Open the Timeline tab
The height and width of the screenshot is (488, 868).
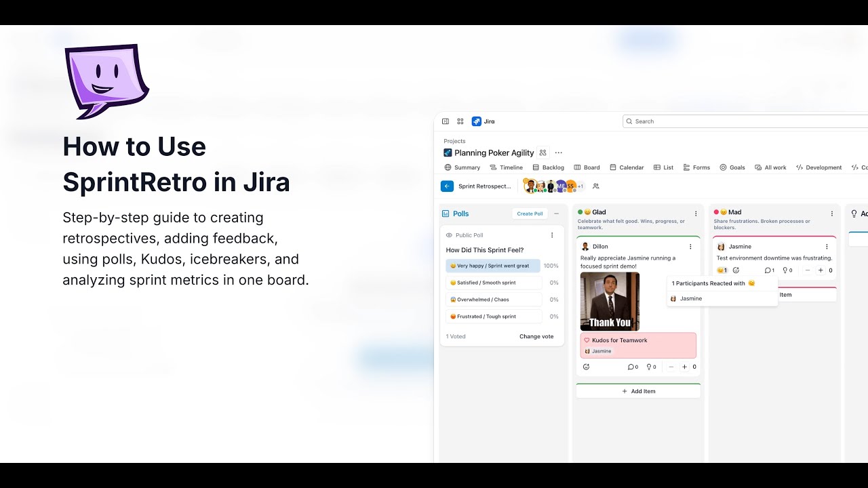click(507, 167)
